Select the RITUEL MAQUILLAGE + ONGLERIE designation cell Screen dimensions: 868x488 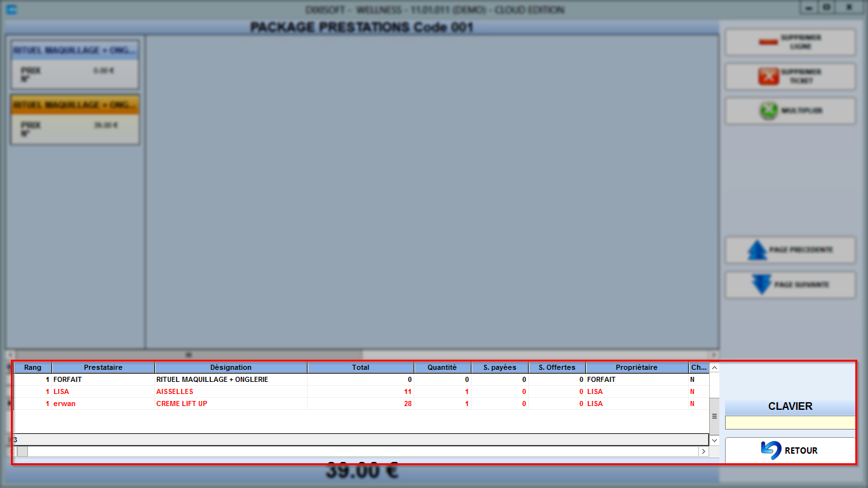click(231, 379)
